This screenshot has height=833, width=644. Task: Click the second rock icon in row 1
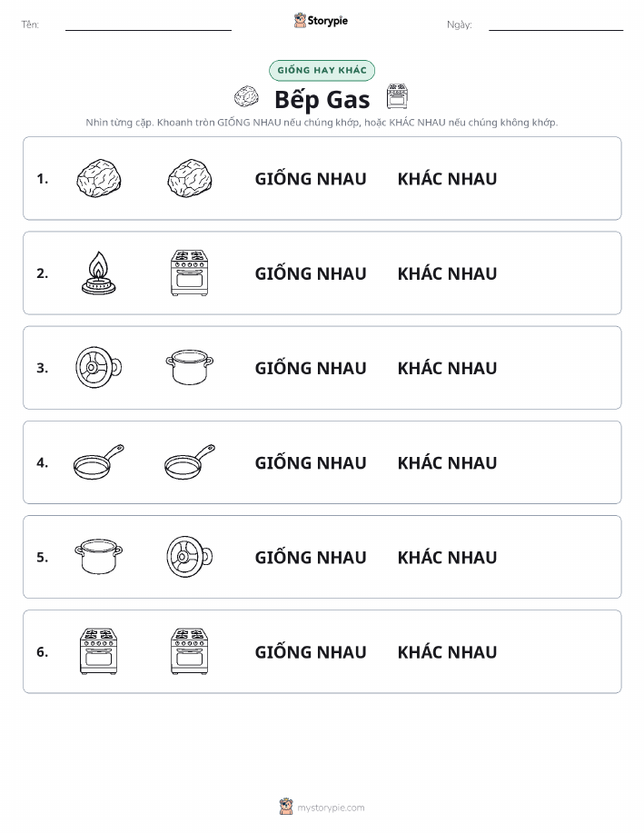click(190, 178)
